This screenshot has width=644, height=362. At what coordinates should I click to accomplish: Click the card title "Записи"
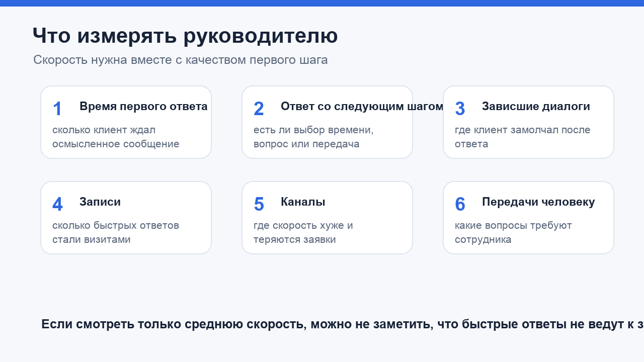tap(100, 202)
